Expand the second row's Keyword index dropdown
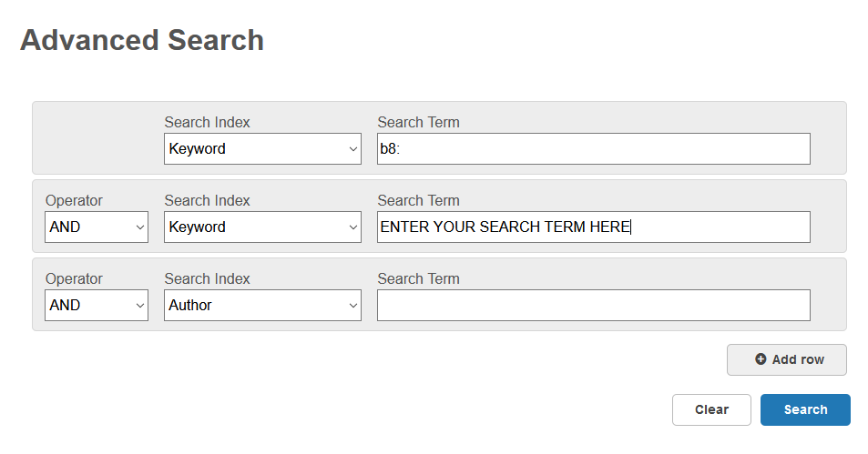Screen dimensions: 868x454 click(262, 227)
